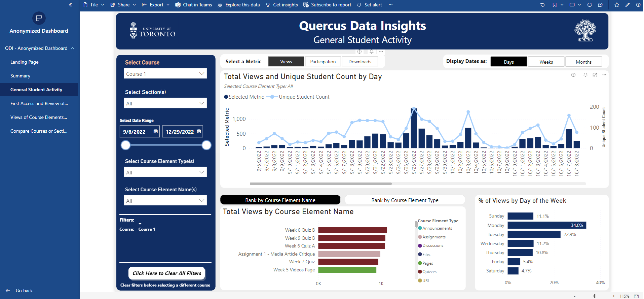The width and height of the screenshot is (644, 299).
Task: Switch to Rank by Course Element Name
Action: pos(280,200)
